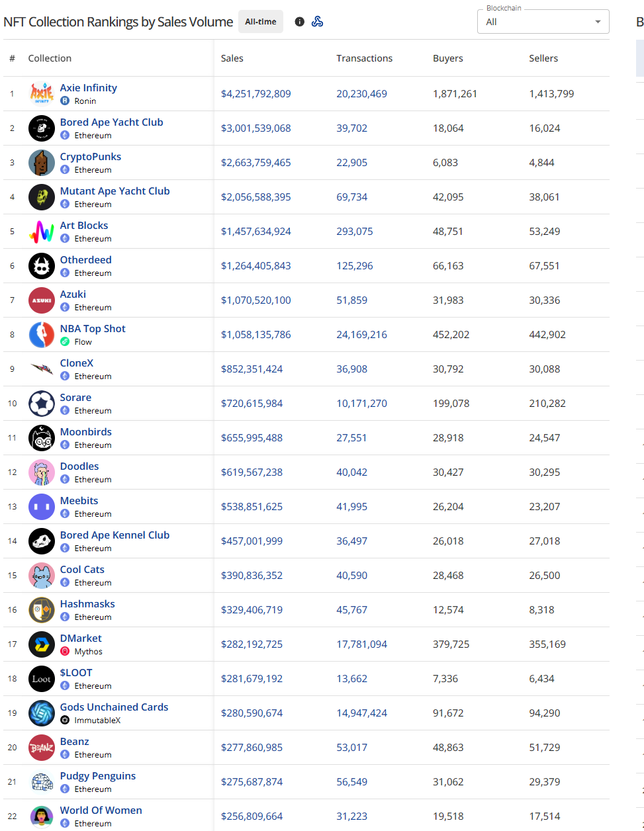
Task: Click the info icon beside All-time
Action: [x=299, y=22]
